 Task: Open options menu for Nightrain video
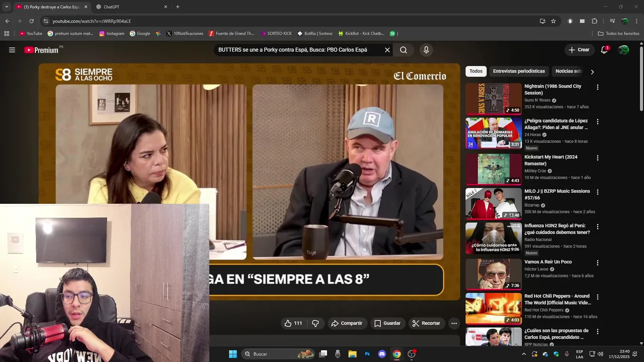(598, 87)
